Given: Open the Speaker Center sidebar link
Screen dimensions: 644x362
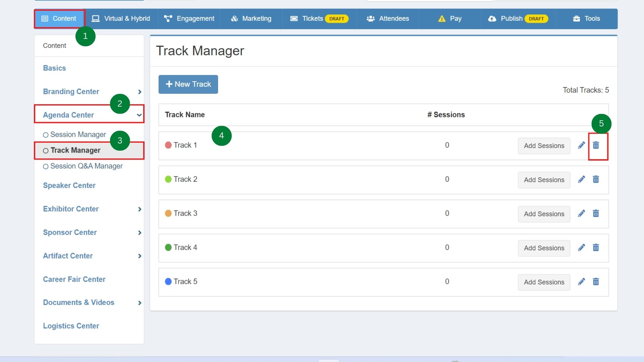Looking at the screenshot, I should tap(69, 185).
